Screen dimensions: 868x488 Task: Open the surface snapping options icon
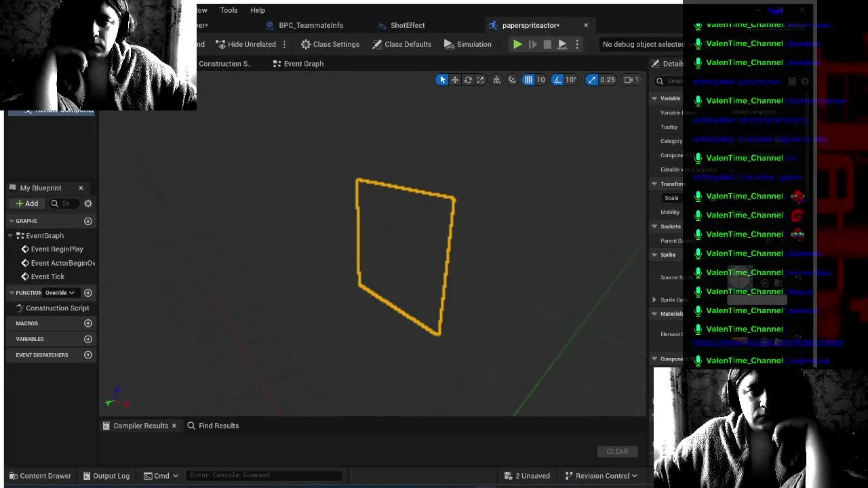coord(512,80)
